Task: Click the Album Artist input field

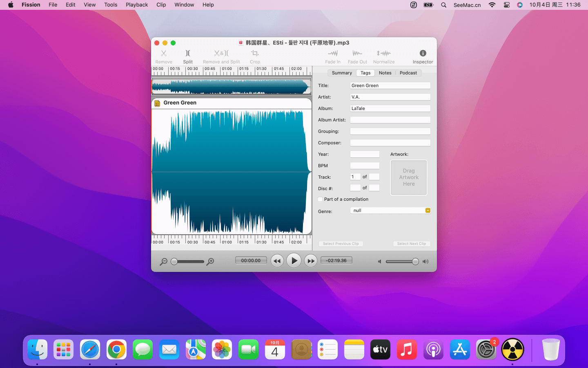Action: tap(390, 120)
